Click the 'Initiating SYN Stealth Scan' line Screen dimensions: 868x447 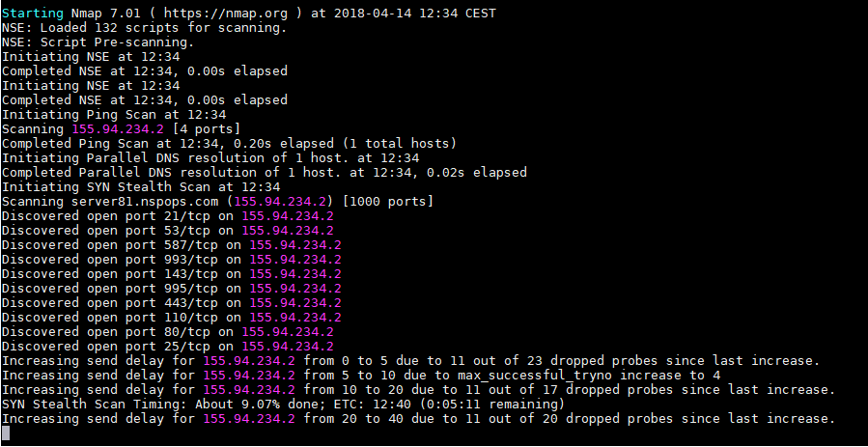(141, 186)
